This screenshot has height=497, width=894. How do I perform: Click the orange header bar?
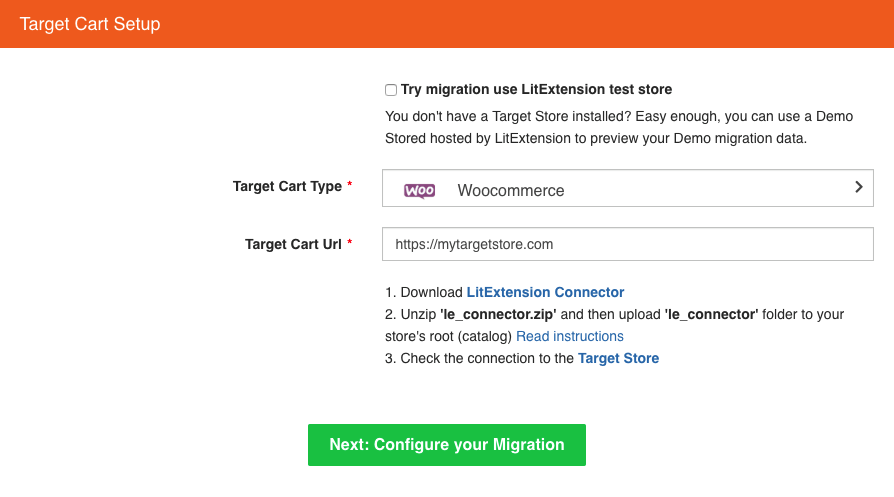click(447, 24)
